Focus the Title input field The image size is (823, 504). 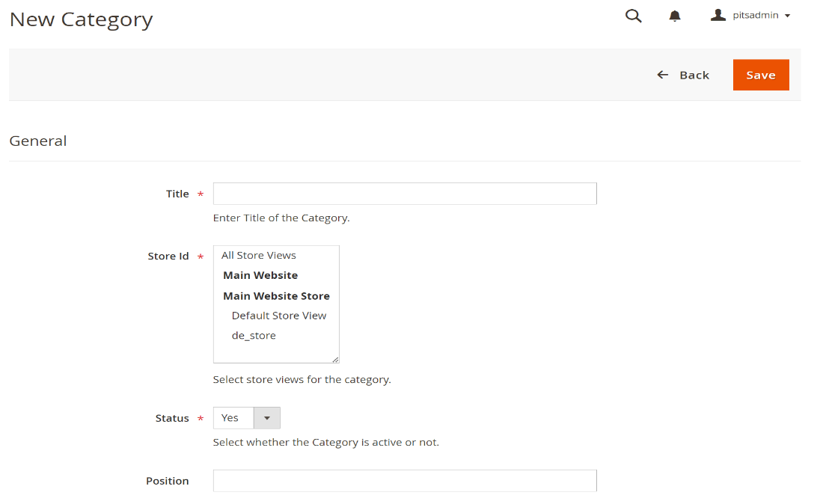point(405,194)
